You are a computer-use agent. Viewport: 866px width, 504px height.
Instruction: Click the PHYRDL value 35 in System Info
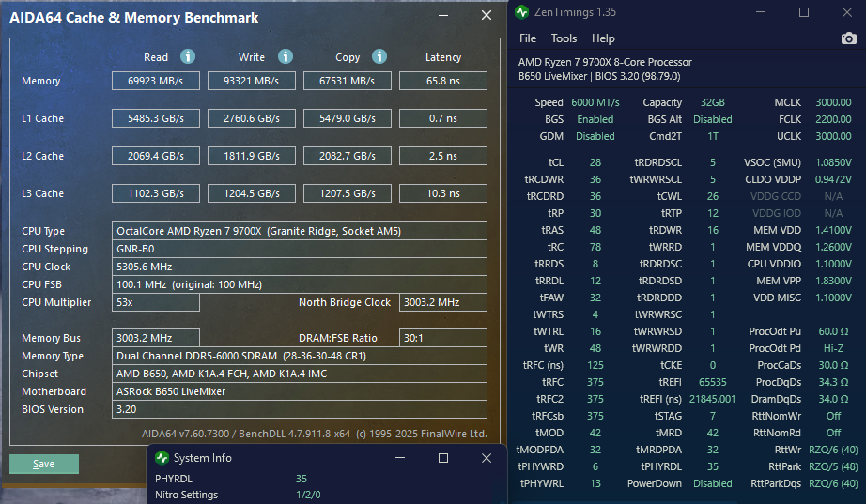301,479
